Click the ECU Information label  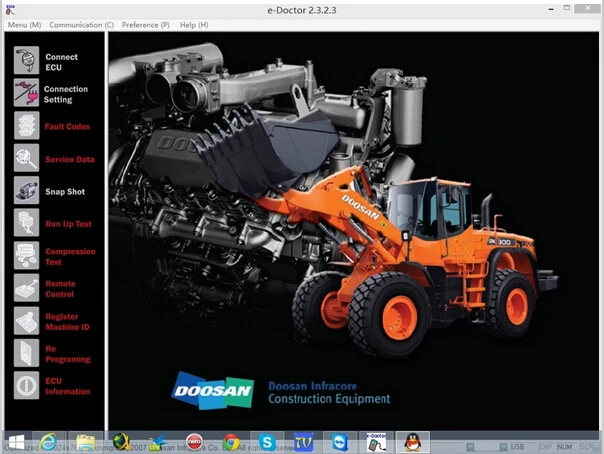click(x=68, y=386)
